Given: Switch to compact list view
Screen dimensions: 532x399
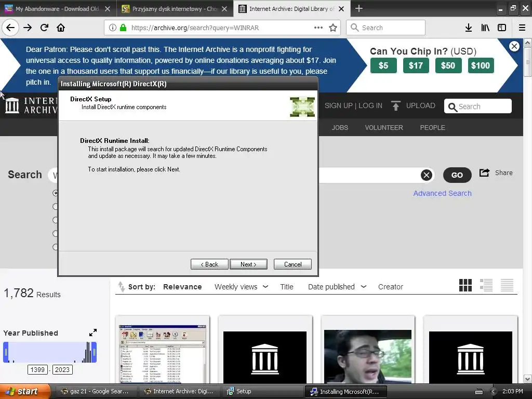Looking at the screenshot, I should coord(507,285).
